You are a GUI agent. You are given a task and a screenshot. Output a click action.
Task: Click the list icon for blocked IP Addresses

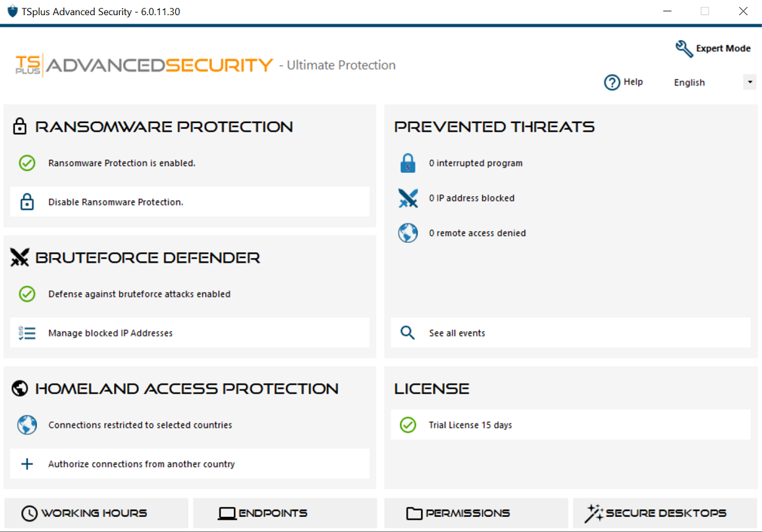(x=27, y=333)
